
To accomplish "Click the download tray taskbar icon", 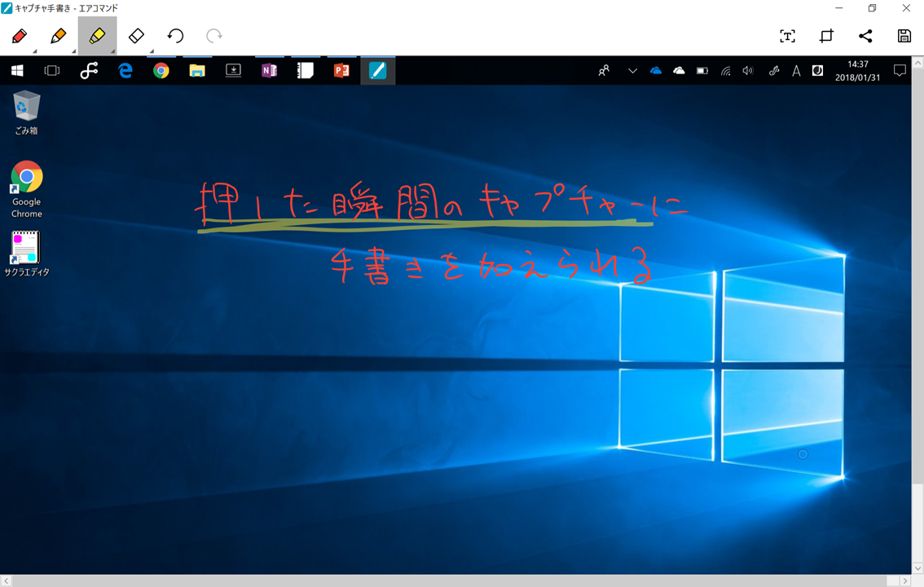I will pos(233,71).
